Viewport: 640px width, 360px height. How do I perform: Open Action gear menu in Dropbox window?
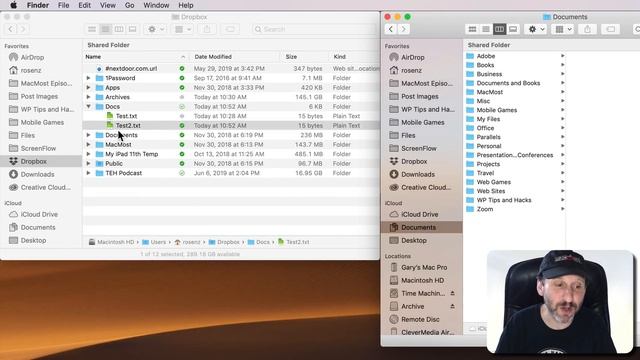156,29
